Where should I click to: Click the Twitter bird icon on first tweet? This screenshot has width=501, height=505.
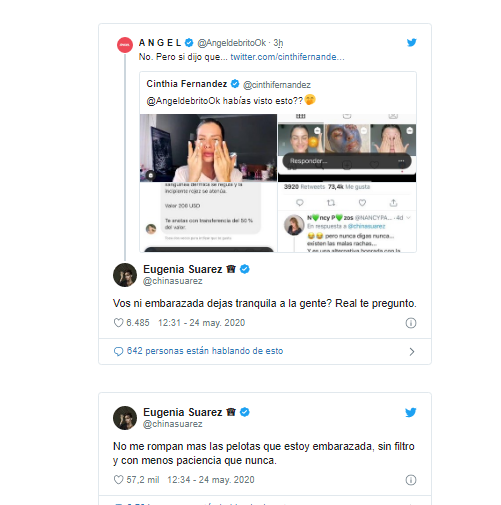tap(412, 43)
